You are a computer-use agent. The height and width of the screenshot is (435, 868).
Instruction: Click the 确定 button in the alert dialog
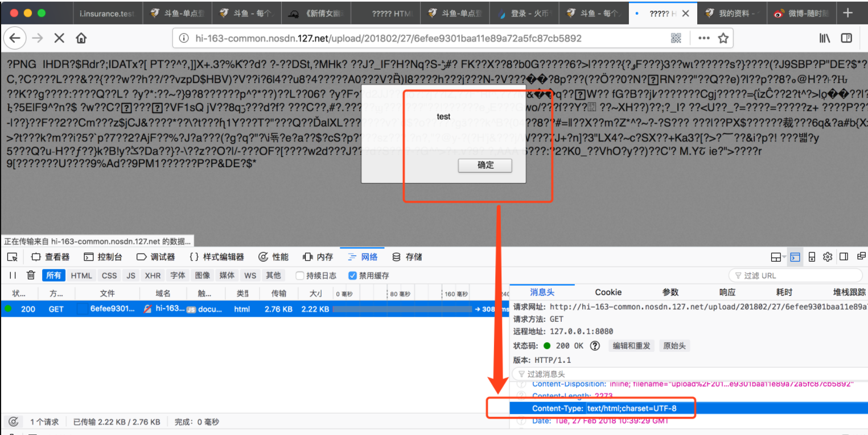point(486,165)
